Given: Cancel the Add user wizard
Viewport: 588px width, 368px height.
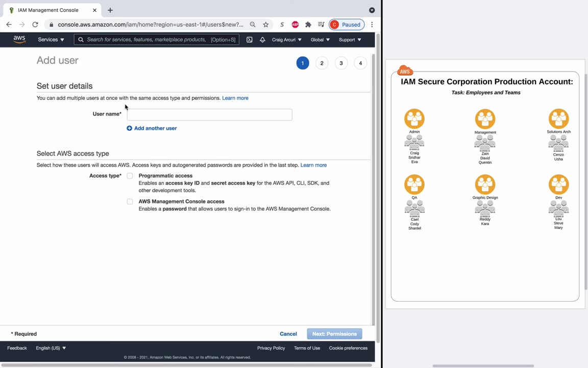Looking at the screenshot, I should (288, 334).
